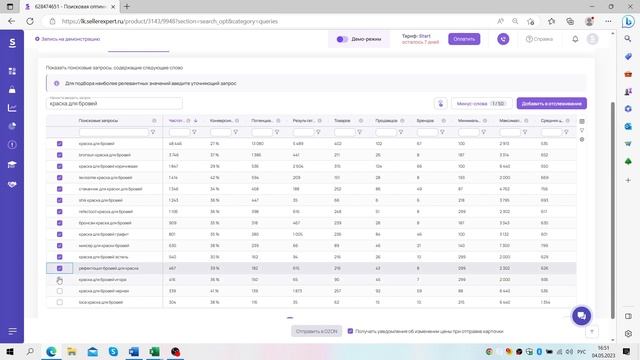Click the page vertical scrollbar
Screen dimensions: 640x360
[x=612, y=210]
